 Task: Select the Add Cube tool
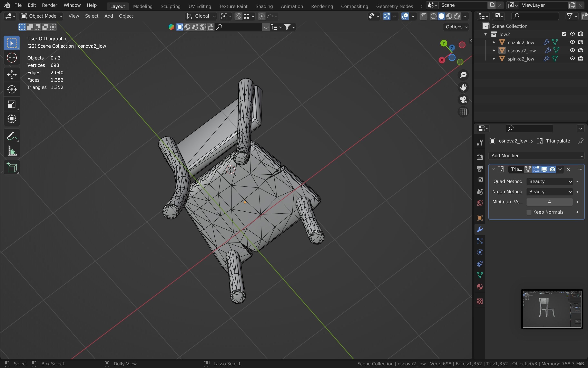click(x=12, y=167)
